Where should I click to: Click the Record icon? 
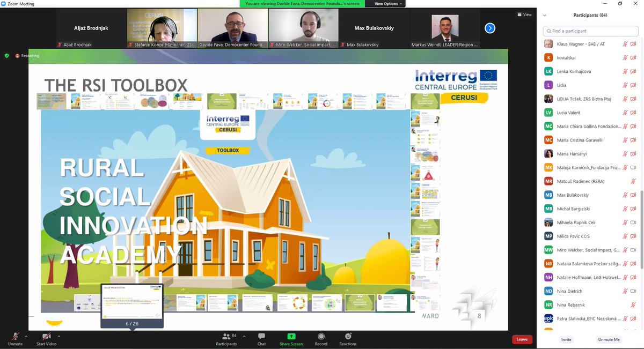click(321, 336)
